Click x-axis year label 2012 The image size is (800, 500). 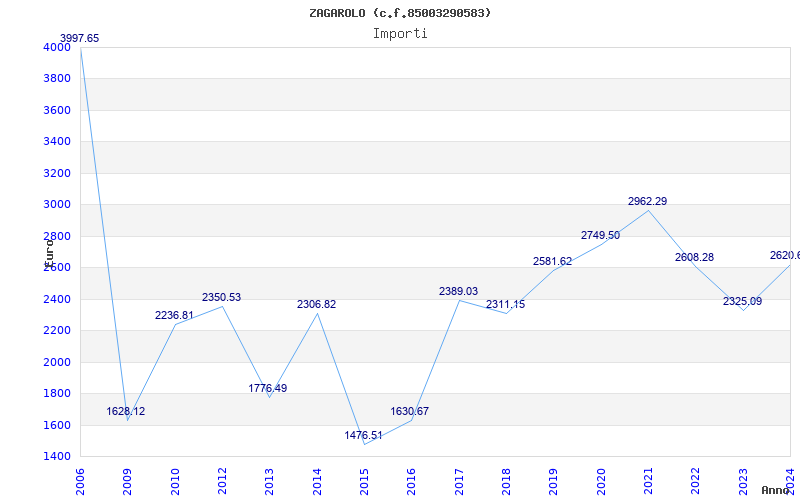point(222,481)
